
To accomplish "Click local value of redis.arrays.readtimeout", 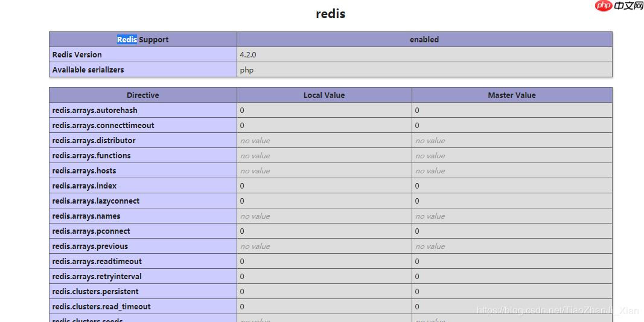I will (242, 262).
